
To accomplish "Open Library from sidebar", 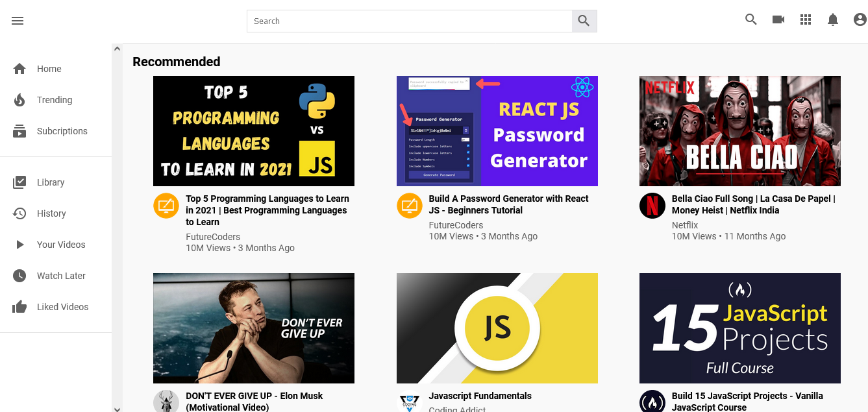I will pyautogui.click(x=50, y=182).
